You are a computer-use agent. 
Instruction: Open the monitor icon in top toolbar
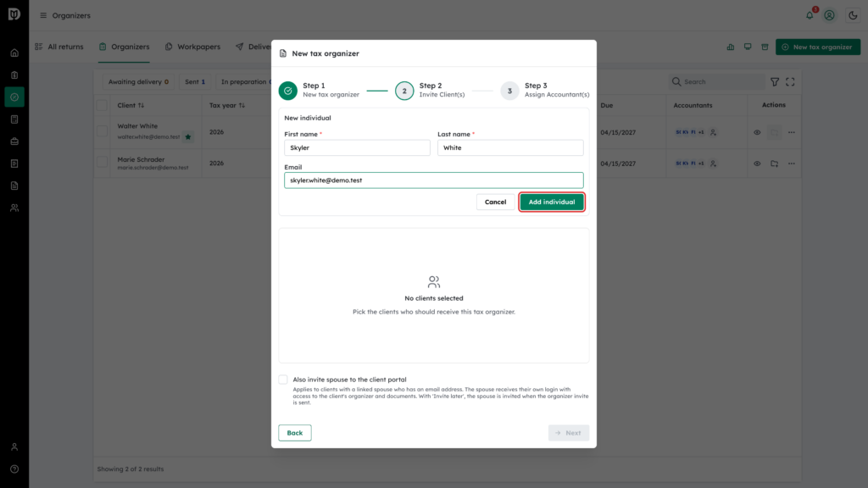(748, 47)
